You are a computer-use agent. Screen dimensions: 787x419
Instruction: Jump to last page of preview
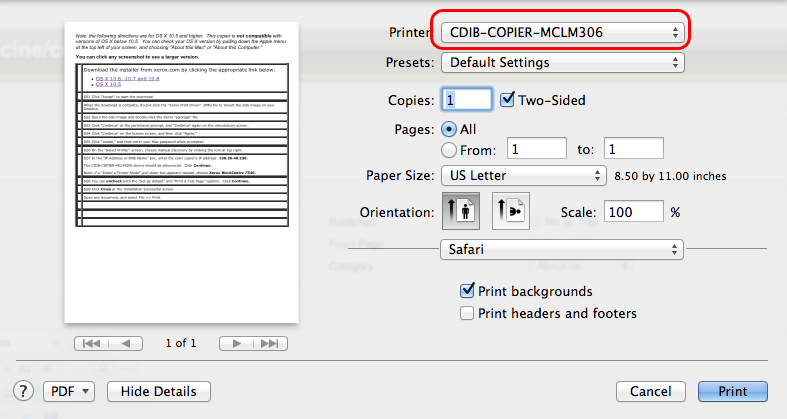268,343
